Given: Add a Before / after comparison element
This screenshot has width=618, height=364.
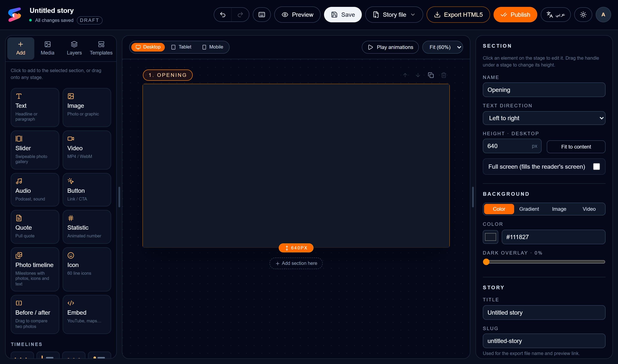Looking at the screenshot, I should (35, 314).
